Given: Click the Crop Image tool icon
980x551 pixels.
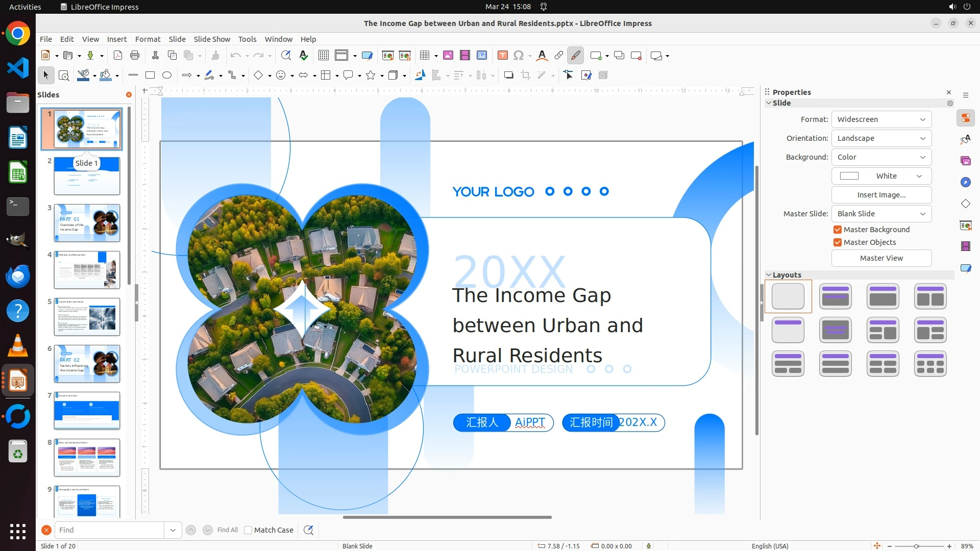Looking at the screenshot, I should coord(526,76).
